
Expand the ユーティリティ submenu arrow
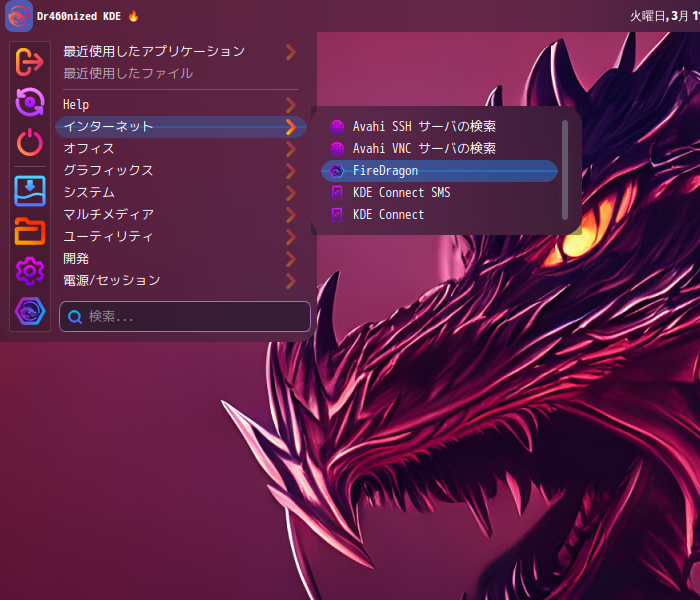tap(291, 237)
